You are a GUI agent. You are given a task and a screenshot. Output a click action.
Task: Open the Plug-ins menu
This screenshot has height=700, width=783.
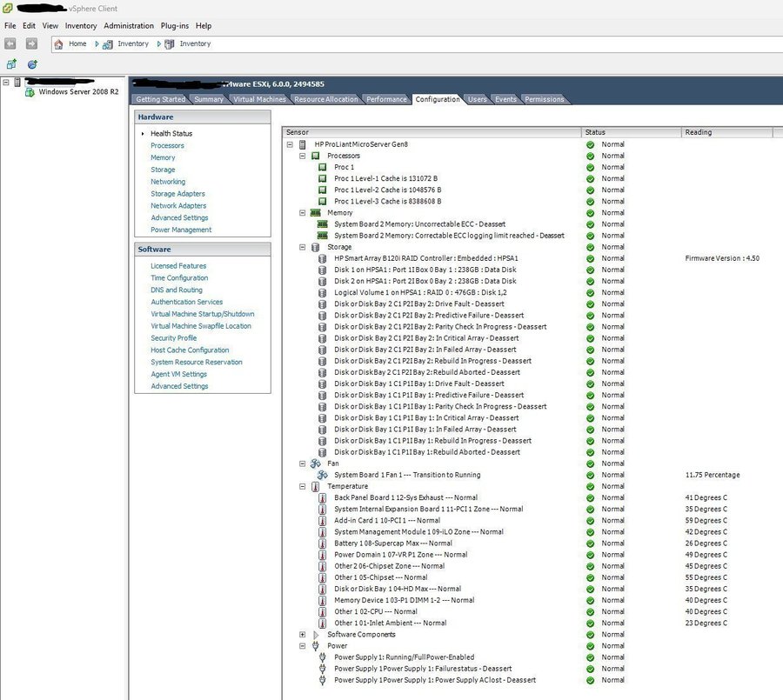(175, 26)
